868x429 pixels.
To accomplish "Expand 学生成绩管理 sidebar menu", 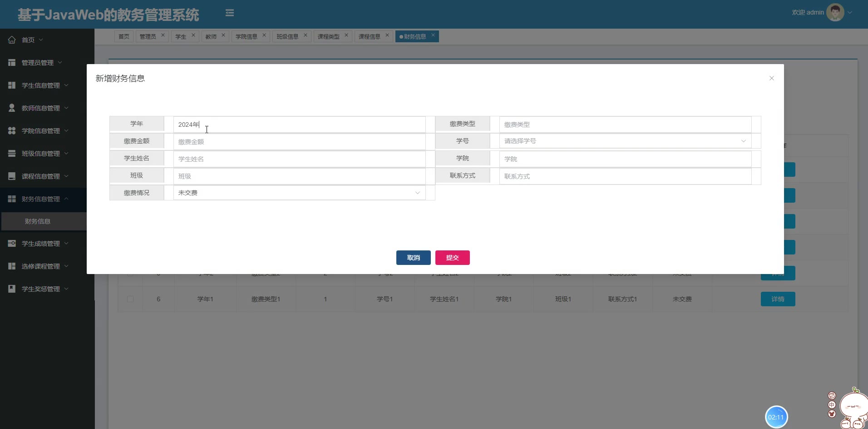I will click(x=66, y=243).
